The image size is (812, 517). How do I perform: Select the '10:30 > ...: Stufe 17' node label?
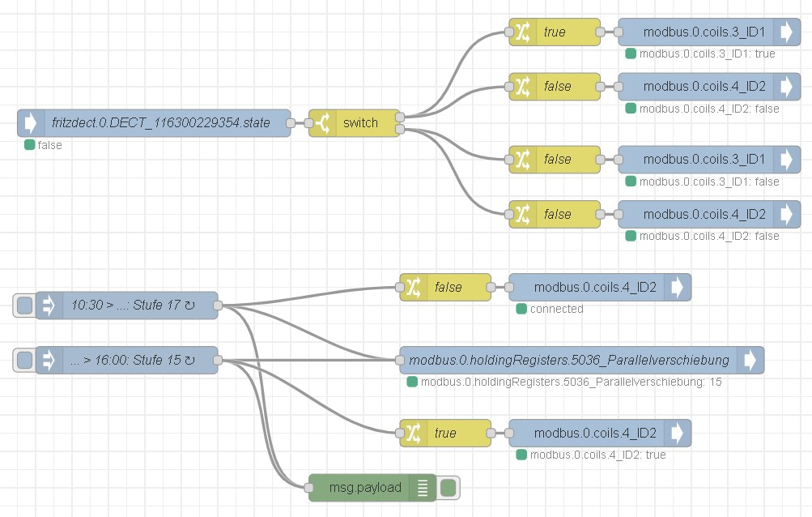133,305
